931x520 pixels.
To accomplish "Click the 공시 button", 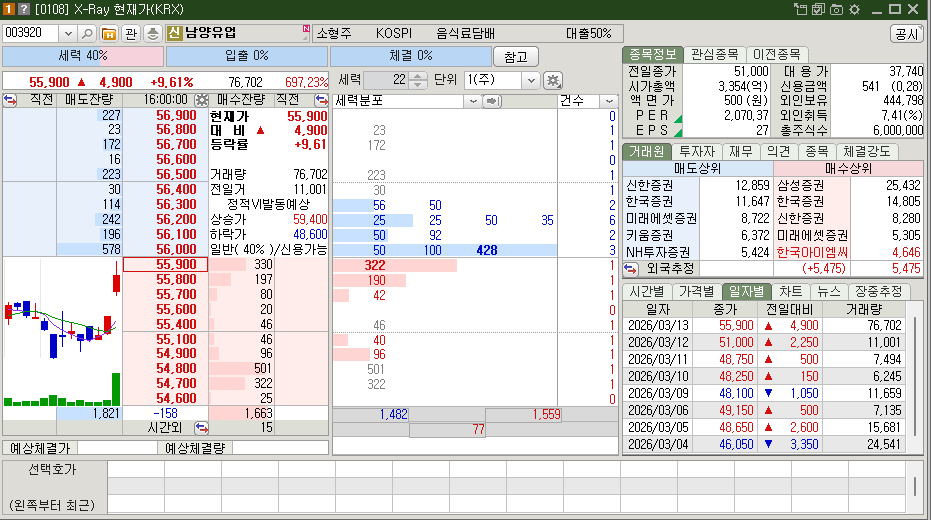I will coord(907,34).
